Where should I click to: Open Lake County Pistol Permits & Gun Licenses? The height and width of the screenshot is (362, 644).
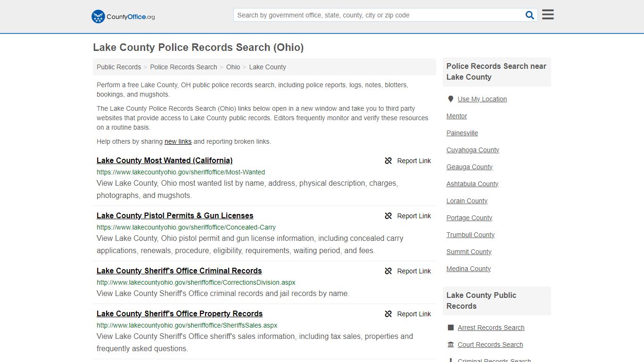[x=175, y=215]
